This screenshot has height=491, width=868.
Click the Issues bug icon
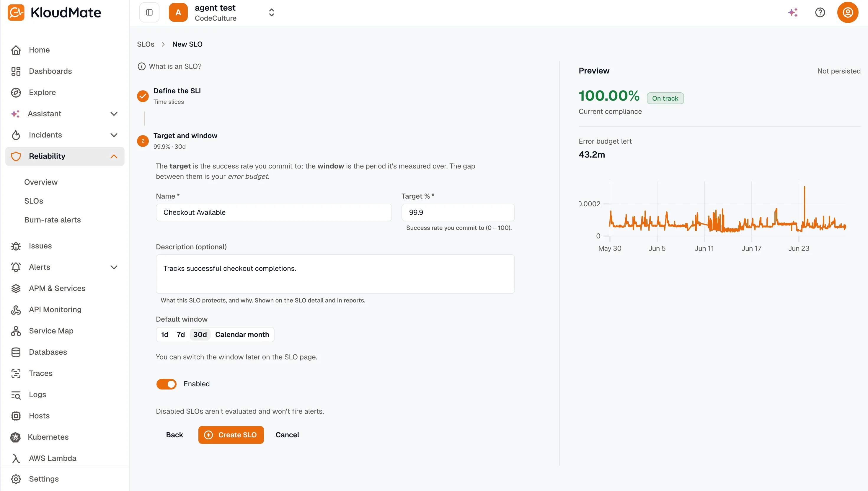coord(16,246)
